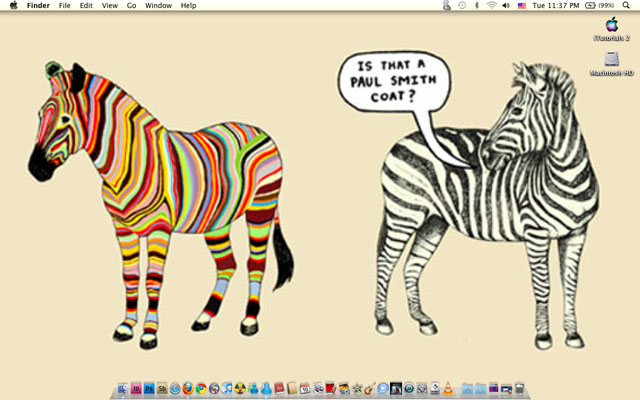Launch VLC traffic cone icon in dock
Screen dimensions: 640x400
[x=448, y=389]
